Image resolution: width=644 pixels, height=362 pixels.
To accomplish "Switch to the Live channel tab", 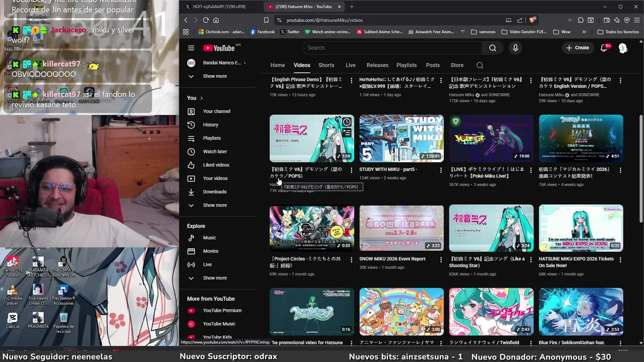I will click(x=351, y=65).
